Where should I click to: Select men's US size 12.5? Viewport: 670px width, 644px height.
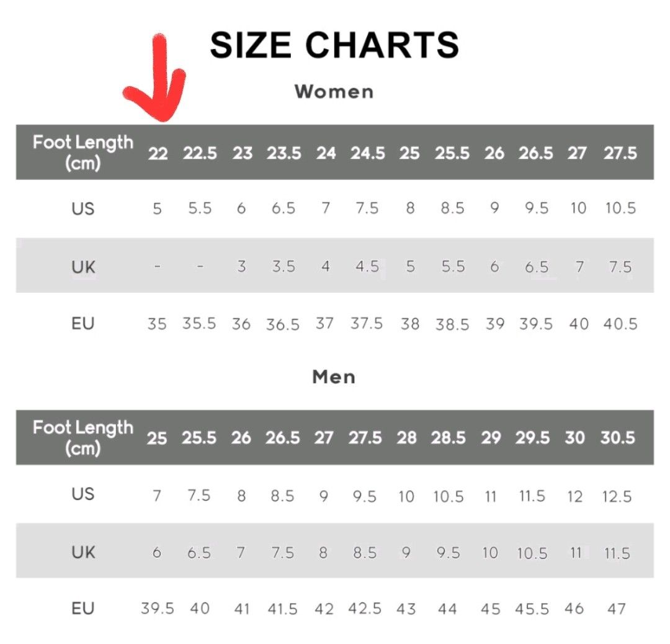(617, 496)
